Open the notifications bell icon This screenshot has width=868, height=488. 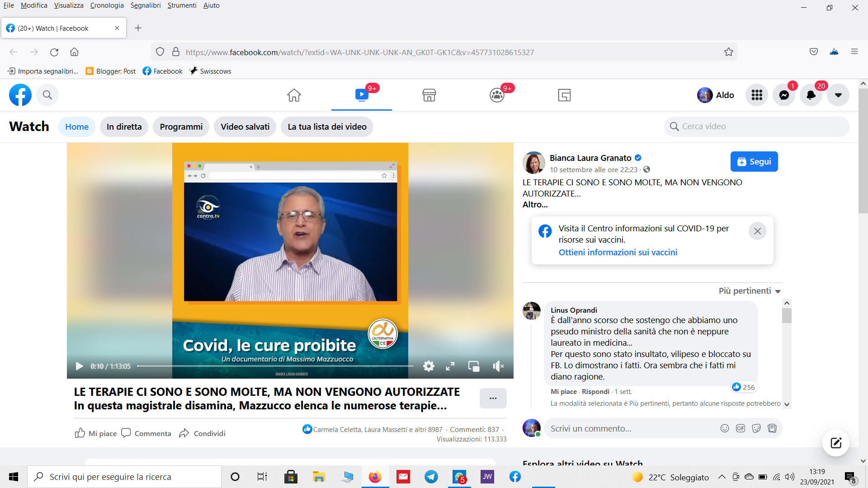(811, 95)
